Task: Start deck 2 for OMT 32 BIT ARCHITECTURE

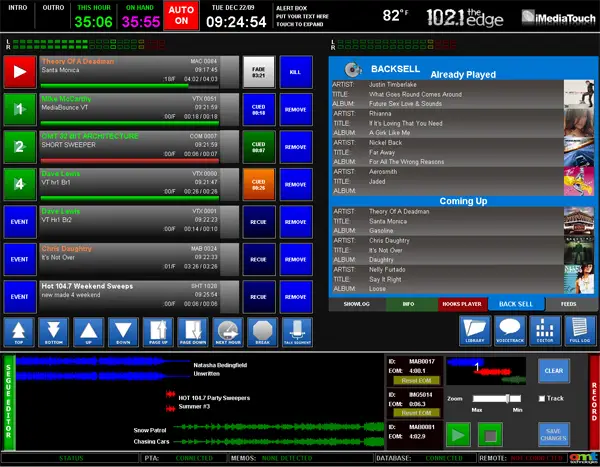Action: click(x=20, y=147)
